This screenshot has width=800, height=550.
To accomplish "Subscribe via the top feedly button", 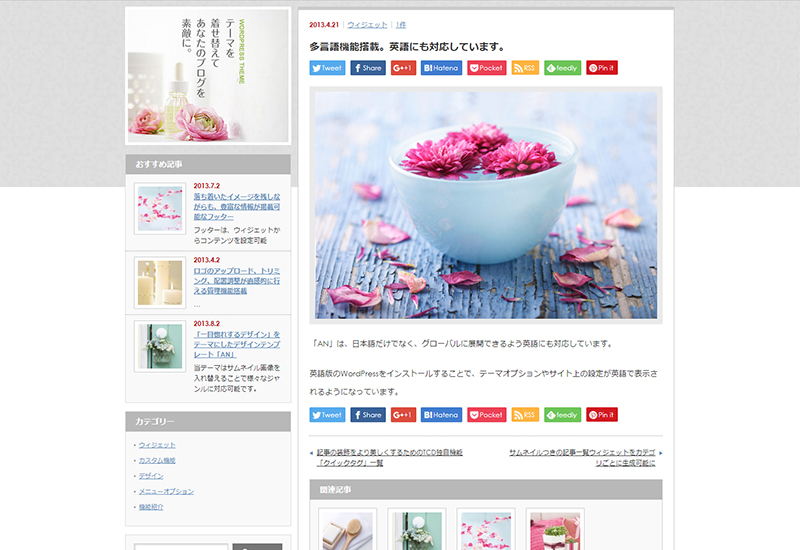I will point(562,68).
